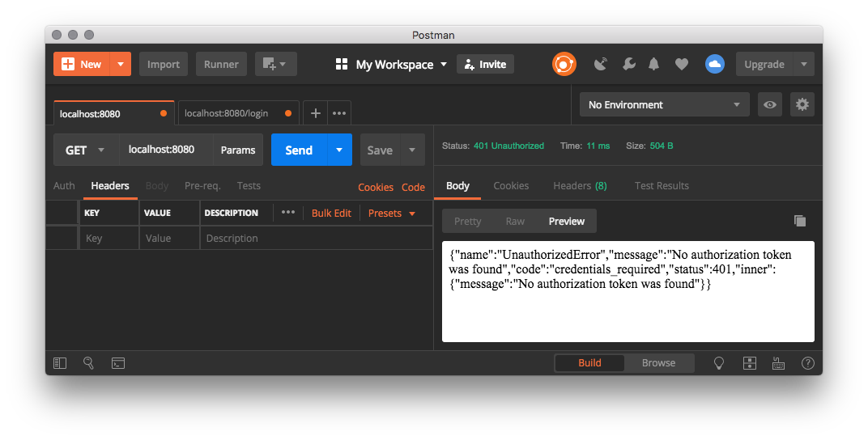868x440 pixels.
Task: Open the satellite interceptor icon
Action: click(x=601, y=64)
